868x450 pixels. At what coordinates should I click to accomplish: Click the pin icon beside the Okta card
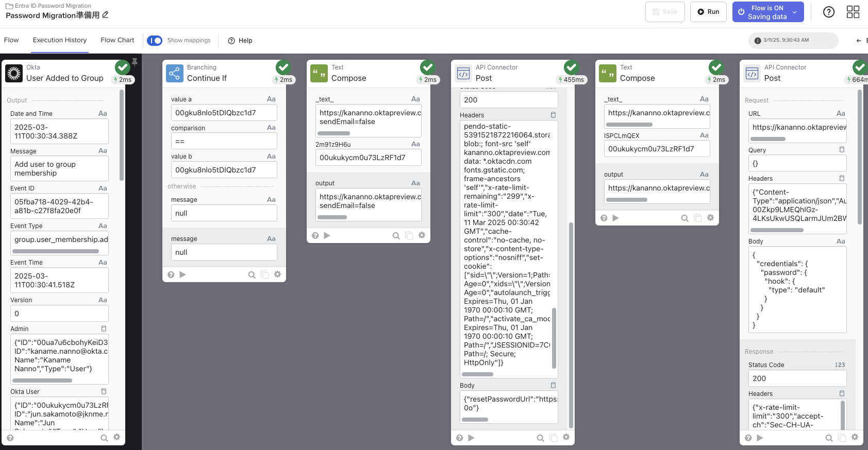[x=135, y=62]
